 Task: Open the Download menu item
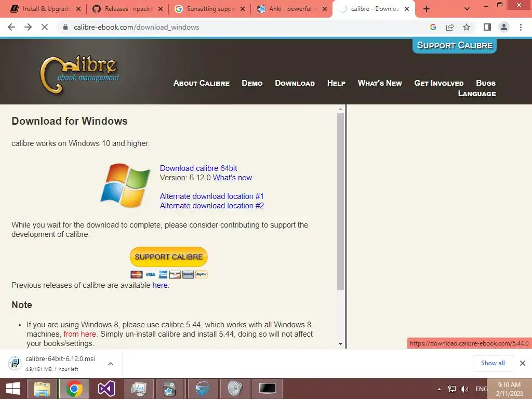tap(295, 83)
